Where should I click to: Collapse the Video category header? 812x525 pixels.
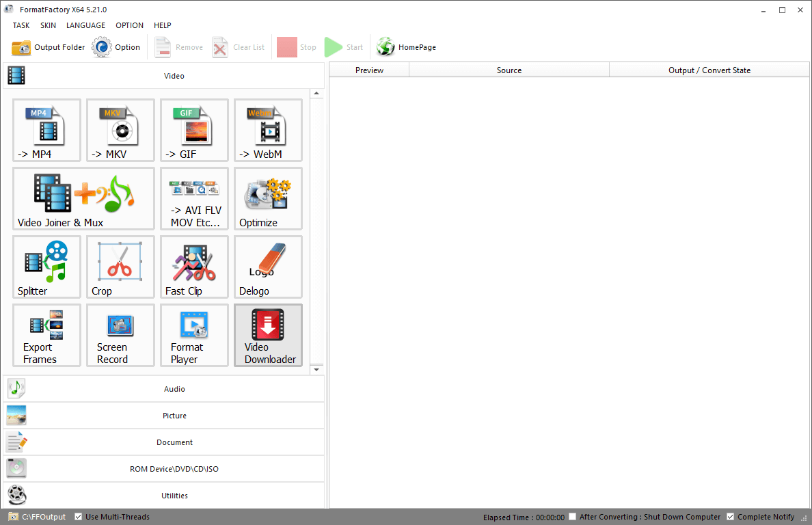pyautogui.click(x=163, y=76)
